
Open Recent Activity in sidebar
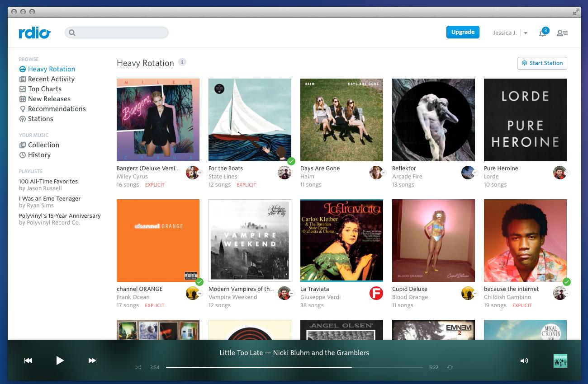point(47,79)
